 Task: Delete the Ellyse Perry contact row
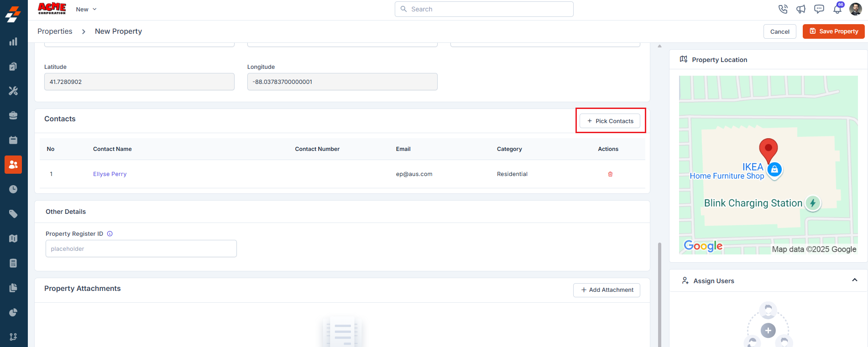coord(610,174)
